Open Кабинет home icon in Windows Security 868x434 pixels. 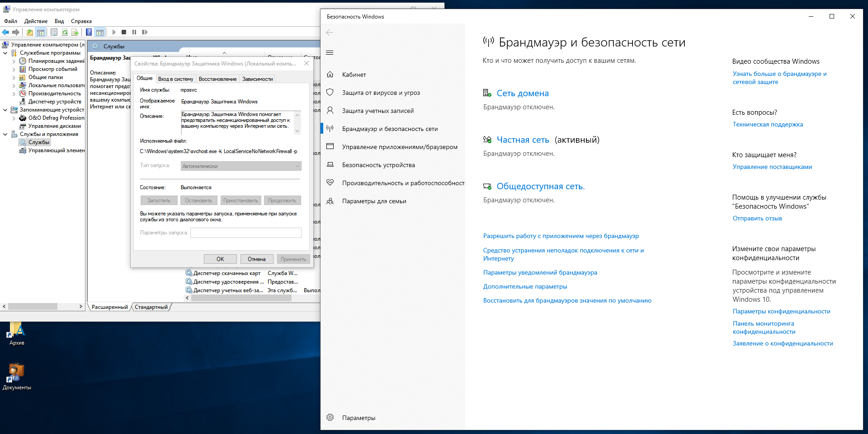(x=330, y=75)
